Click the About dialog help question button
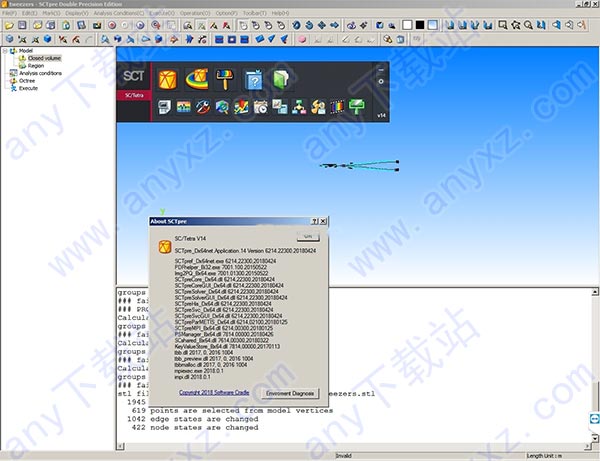600x461 pixels. (x=315, y=221)
